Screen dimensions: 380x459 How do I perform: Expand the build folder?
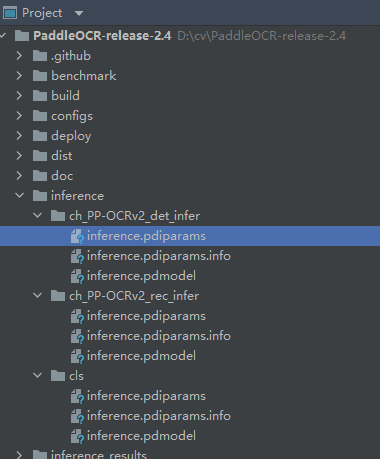click(19, 96)
